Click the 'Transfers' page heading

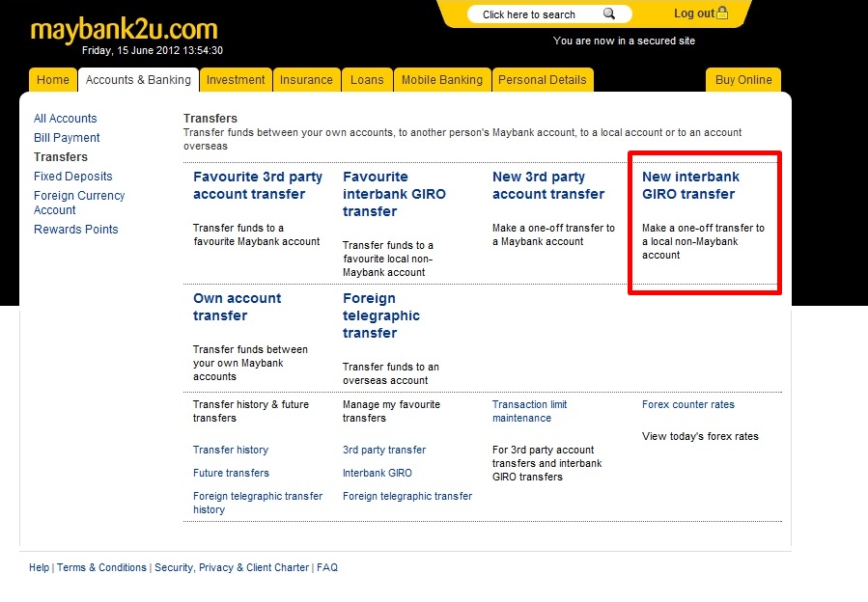coord(210,119)
